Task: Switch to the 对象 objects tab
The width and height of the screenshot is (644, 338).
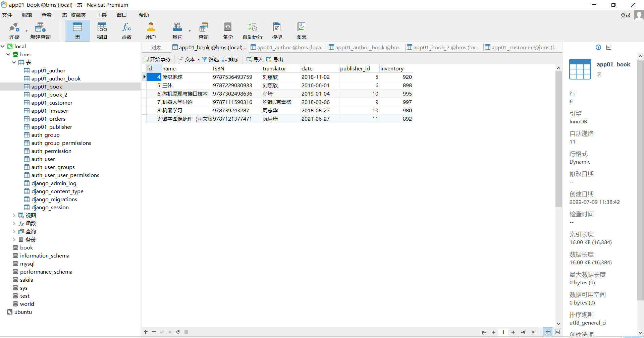Action: [x=156, y=48]
